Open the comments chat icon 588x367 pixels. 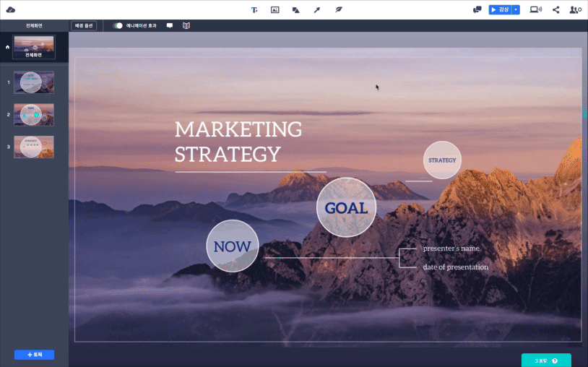point(477,9)
